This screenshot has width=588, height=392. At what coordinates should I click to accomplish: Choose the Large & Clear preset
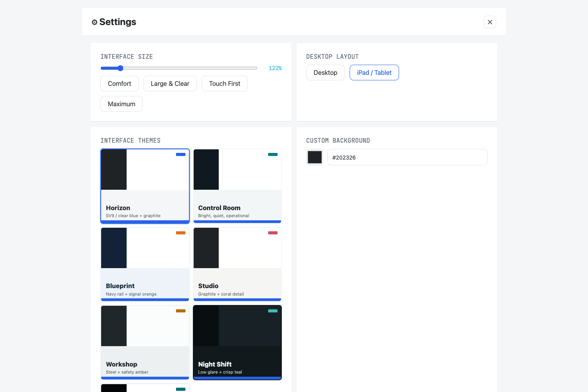(170, 83)
